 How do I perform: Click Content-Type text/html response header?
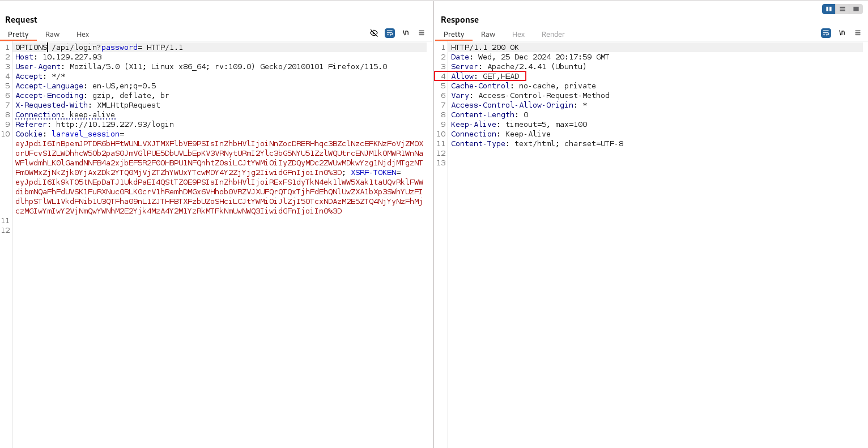537,144
